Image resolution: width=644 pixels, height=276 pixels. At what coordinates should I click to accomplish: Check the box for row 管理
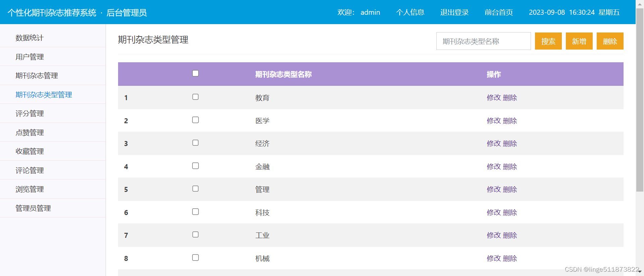click(196, 189)
